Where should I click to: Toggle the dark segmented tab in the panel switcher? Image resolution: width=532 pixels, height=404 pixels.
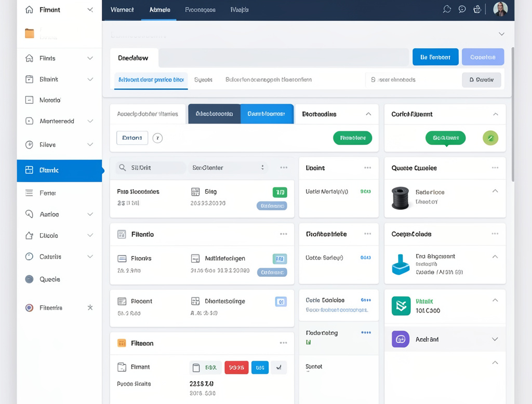214,113
